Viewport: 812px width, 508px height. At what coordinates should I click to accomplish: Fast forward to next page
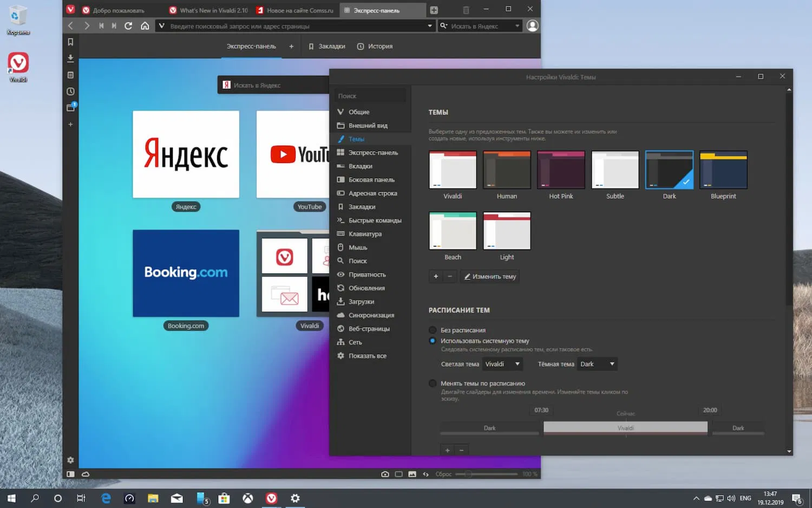[x=114, y=25]
